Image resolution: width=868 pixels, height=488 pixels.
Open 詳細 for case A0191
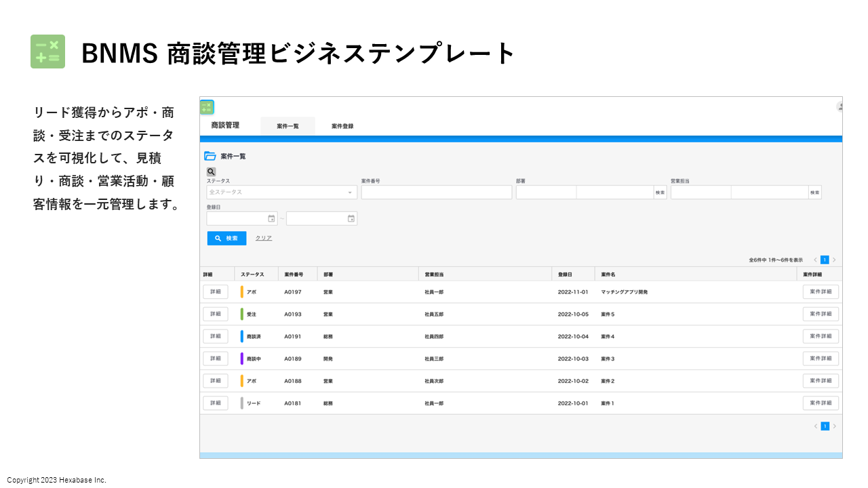(x=215, y=336)
